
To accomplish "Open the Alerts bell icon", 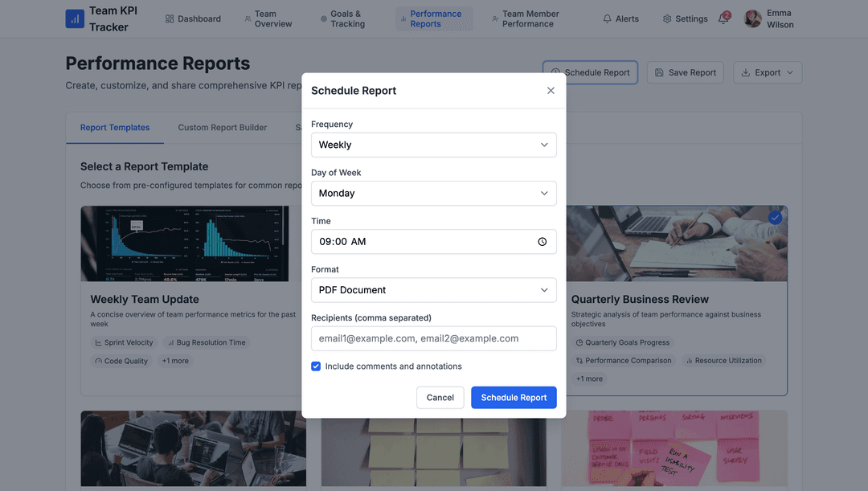I will point(608,18).
